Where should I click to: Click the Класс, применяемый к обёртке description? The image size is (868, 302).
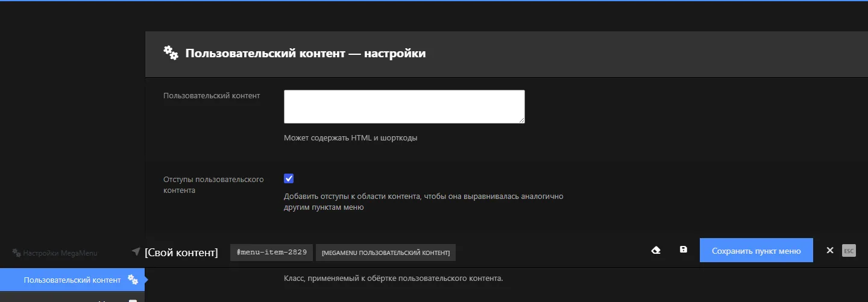[394, 278]
